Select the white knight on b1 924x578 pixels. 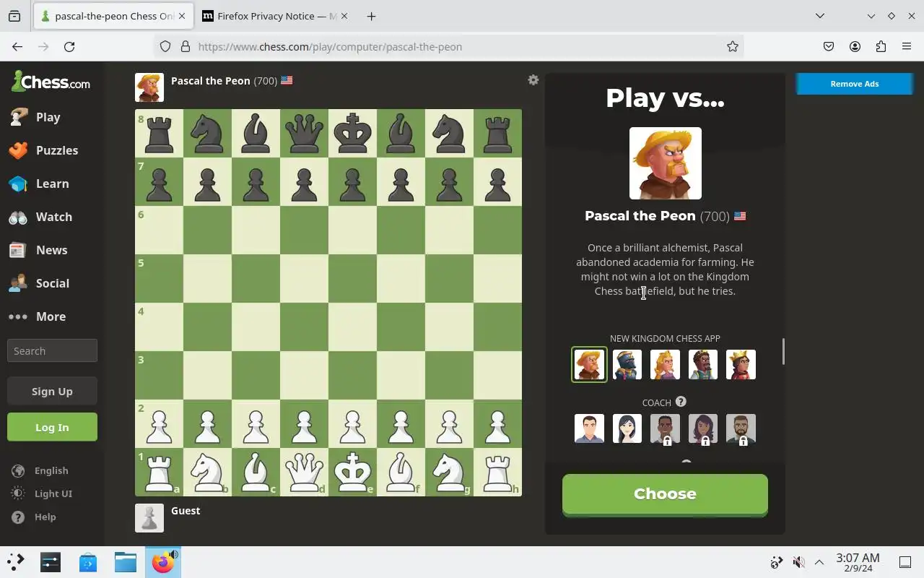[207, 472]
